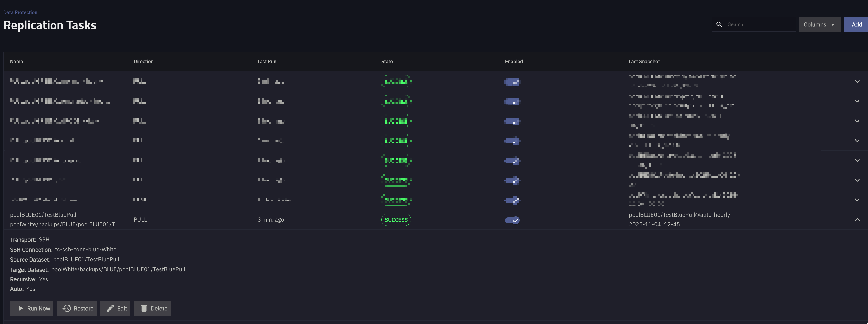Sort by the Name column header
Image resolution: width=868 pixels, height=324 pixels.
[x=17, y=61]
